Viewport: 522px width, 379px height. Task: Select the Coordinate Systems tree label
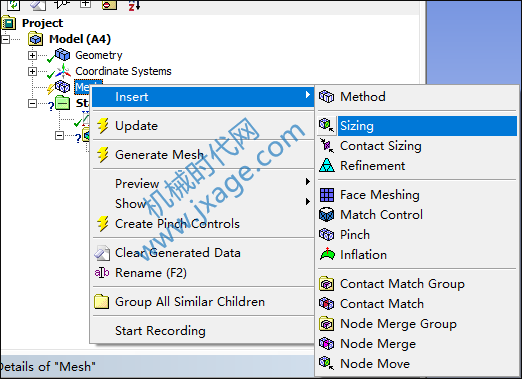123,71
